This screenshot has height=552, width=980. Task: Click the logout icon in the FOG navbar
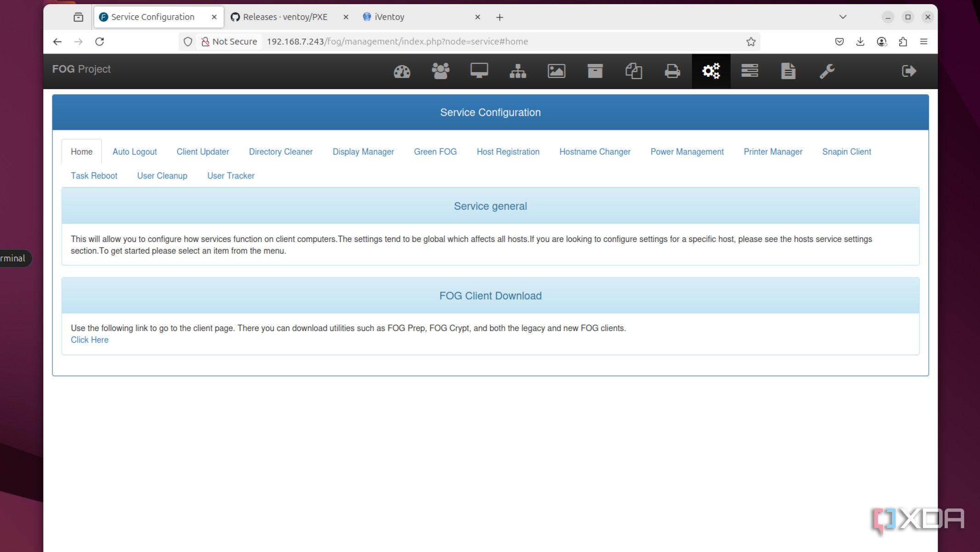point(909,71)
